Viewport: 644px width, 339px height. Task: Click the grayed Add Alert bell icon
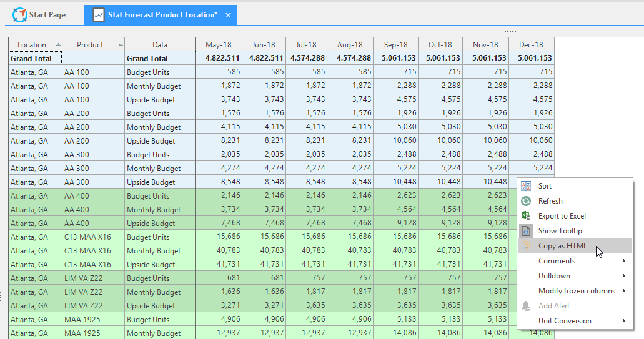526,306
